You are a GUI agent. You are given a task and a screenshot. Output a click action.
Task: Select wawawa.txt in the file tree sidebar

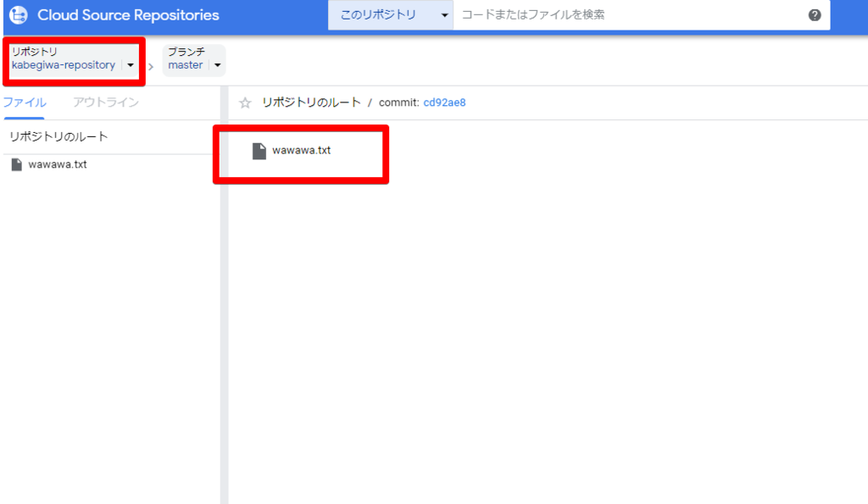click(x=56, y=164)
